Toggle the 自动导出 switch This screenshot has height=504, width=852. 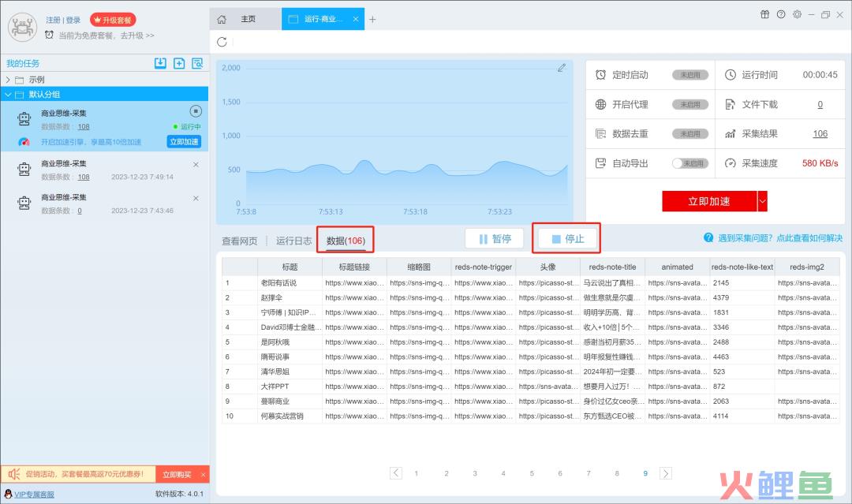click(690, 163)
